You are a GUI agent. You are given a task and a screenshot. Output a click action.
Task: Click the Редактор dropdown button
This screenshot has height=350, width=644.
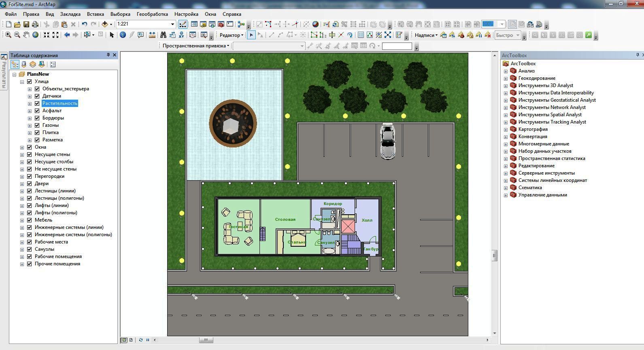[231, 35]
